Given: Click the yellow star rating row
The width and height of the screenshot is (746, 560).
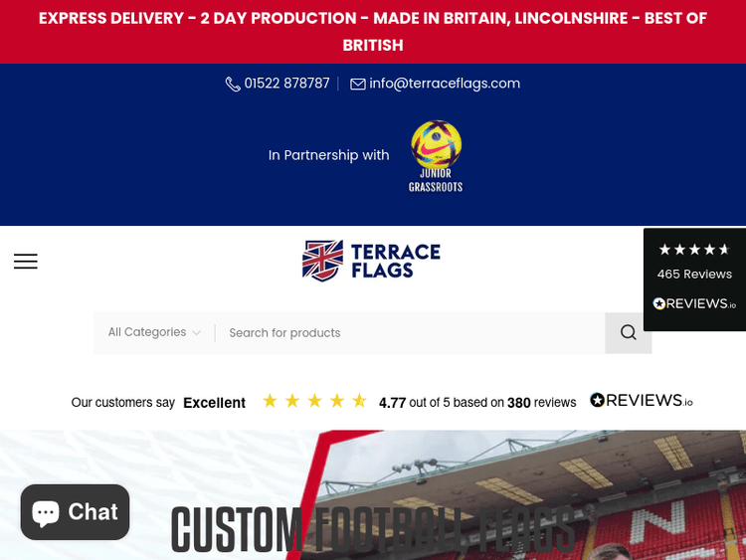Looking at the screenshot, I should pos(314,401).
